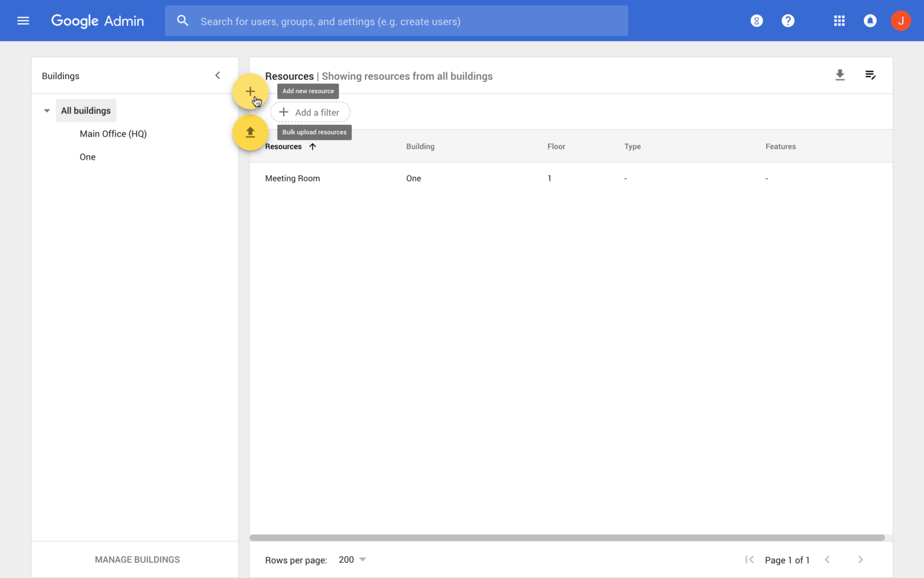Click the Page 1 of 1 indicator
Image resolution: width=924 pixels, height=578 pixels.
pyautogui.click(x=787, y=560)
